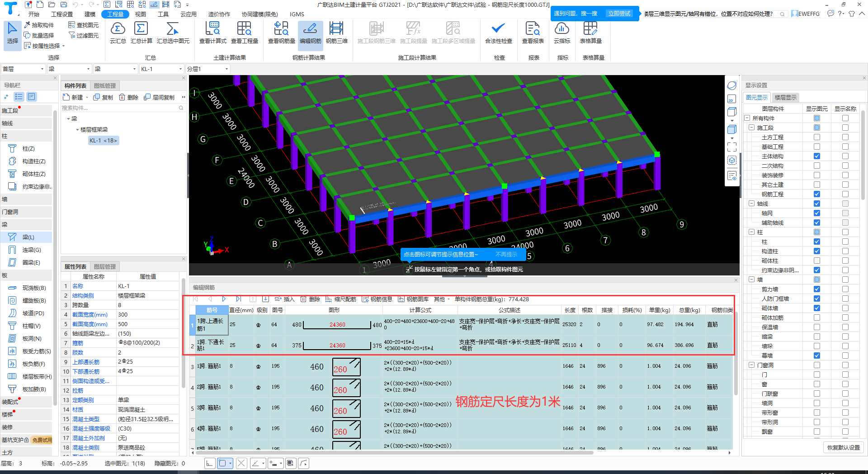Click 查找图元 tool
The image size is (868, 474).
pyautogui.click(x=83, y=25)
